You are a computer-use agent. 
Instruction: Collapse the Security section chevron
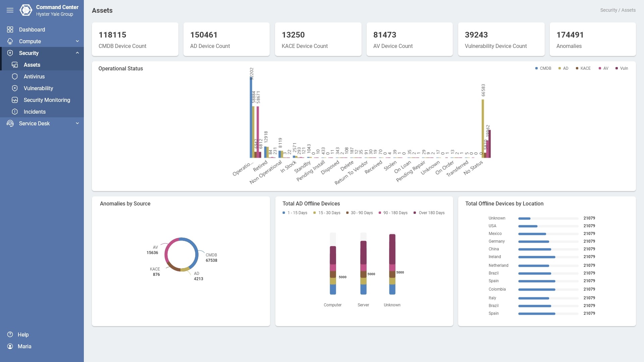[77, 53]
